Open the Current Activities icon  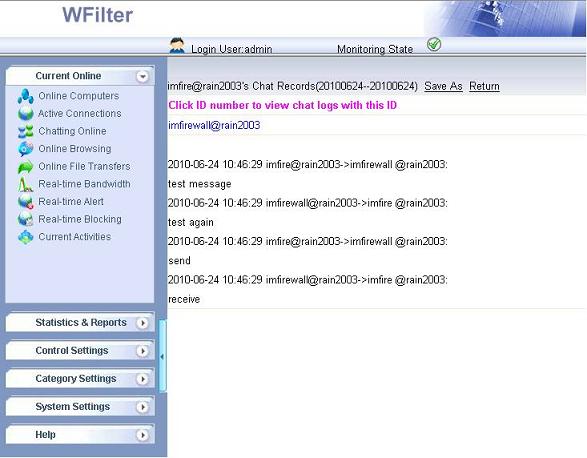click(x=25, y=237)
